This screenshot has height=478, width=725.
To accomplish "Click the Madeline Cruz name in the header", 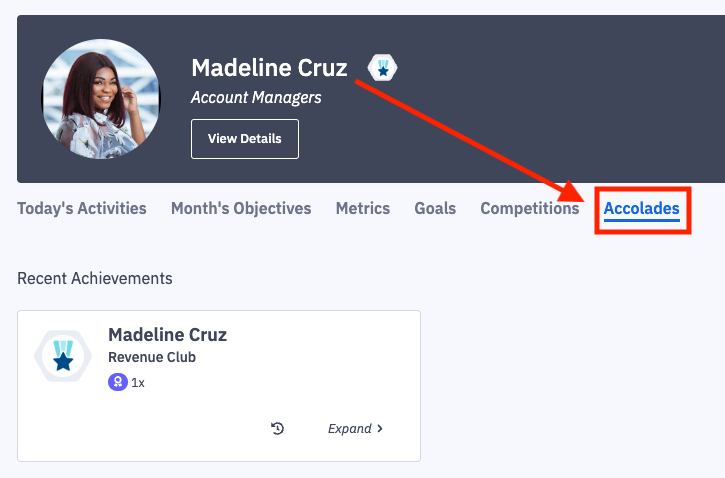I will (269, 68).
